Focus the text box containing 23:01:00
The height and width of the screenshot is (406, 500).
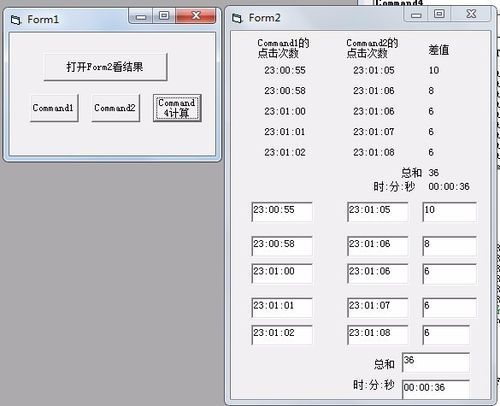point(282,273)
